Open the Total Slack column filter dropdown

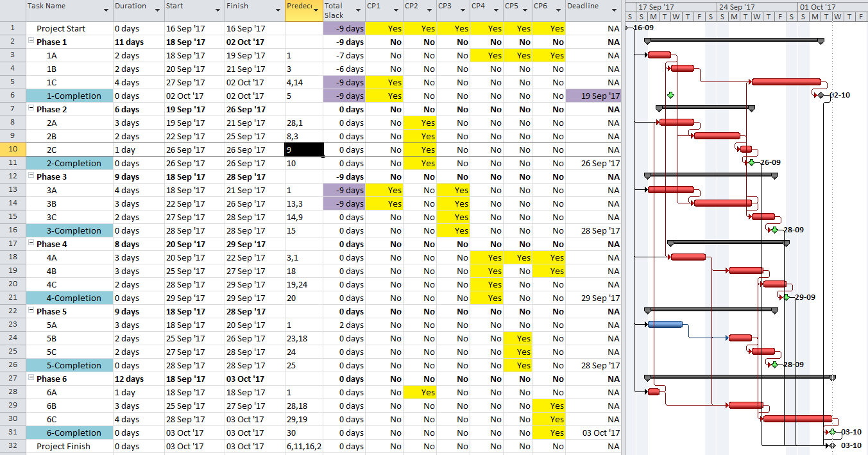358,10
